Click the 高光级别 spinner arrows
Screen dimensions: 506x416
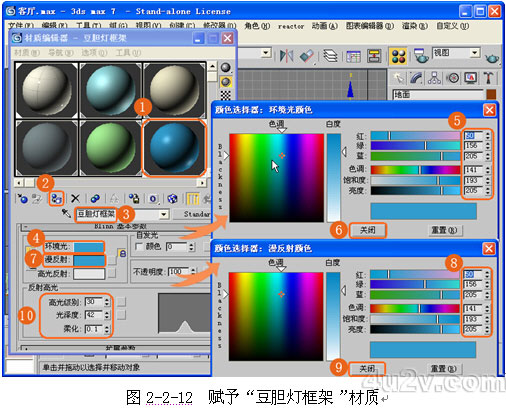coord(107,302)
